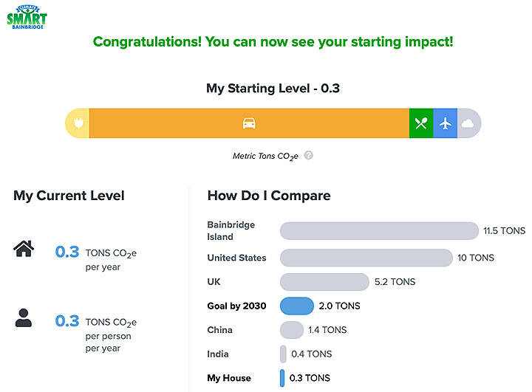Click the My Current Level heading

pos(69,196)
